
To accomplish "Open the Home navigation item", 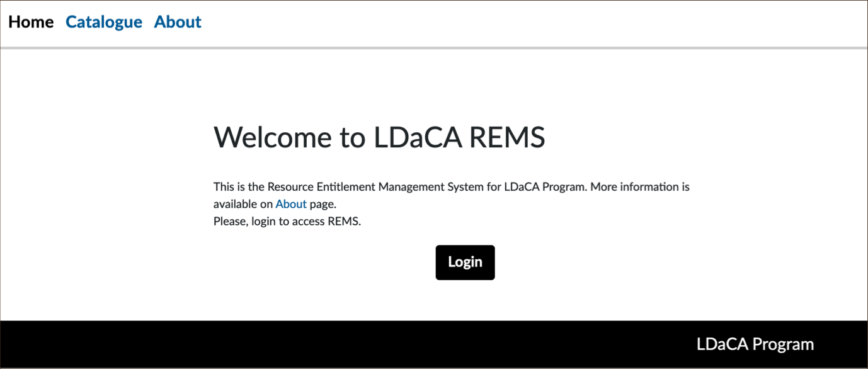I will 31,22.
